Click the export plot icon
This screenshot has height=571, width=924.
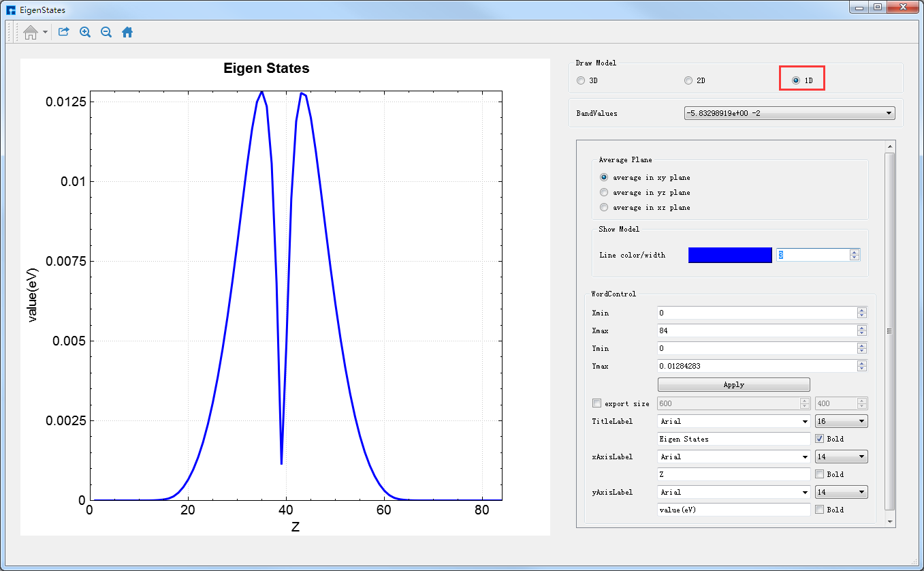[63, 32]
